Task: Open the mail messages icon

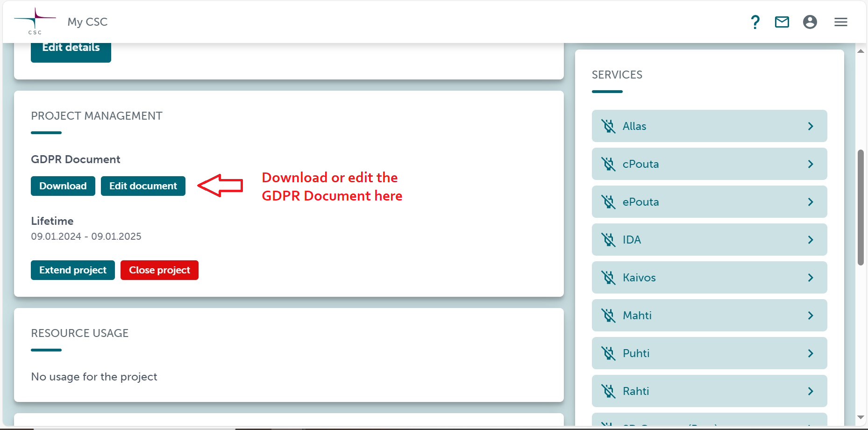Action: pyautogui.click(x=782, y=22)
